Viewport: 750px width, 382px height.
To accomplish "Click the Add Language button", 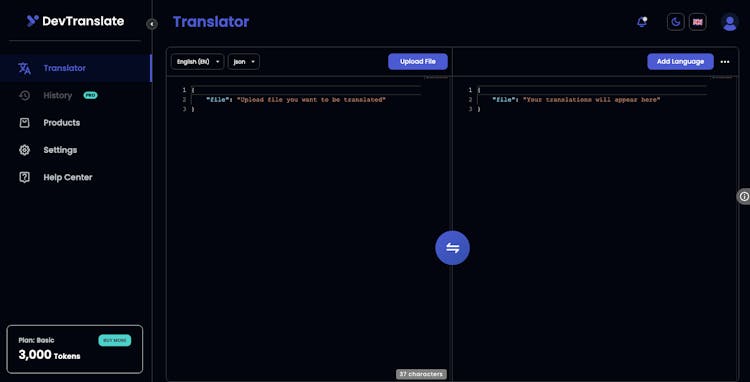I will point(680,62).
